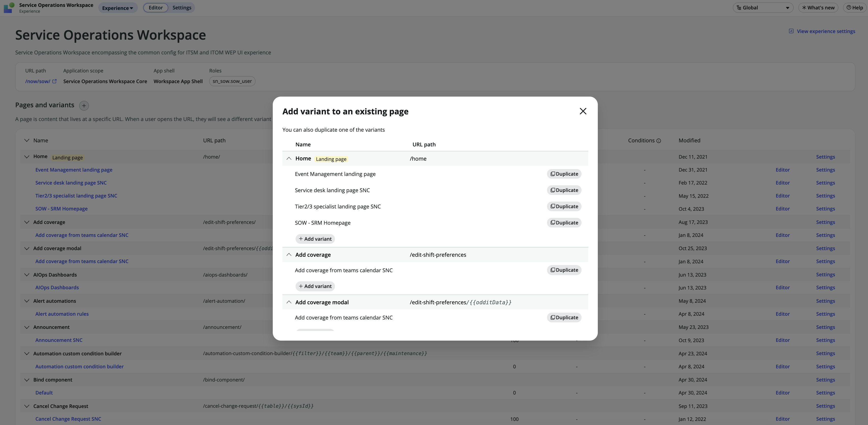
Task: Click the URL path column header in background table
Action: click(x=214, y=140)
